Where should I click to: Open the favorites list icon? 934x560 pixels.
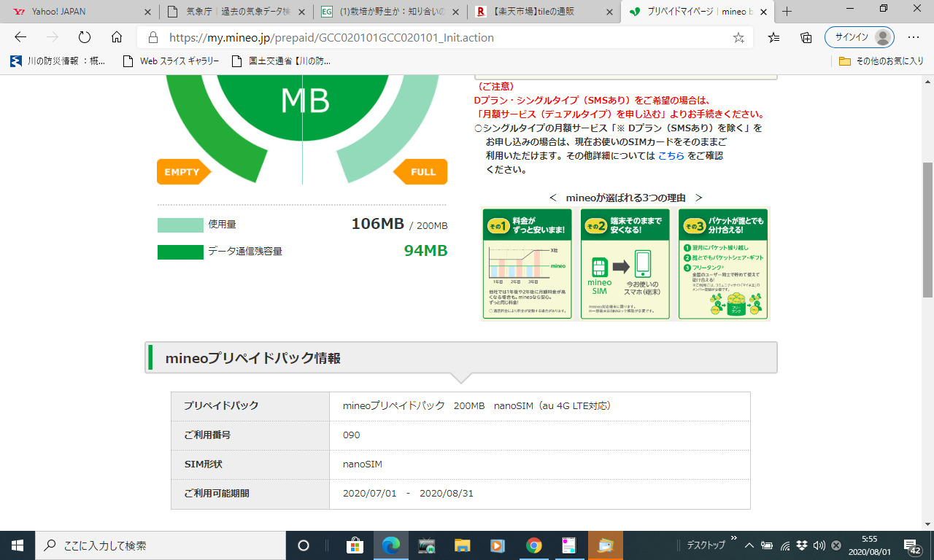coord(774,38)
